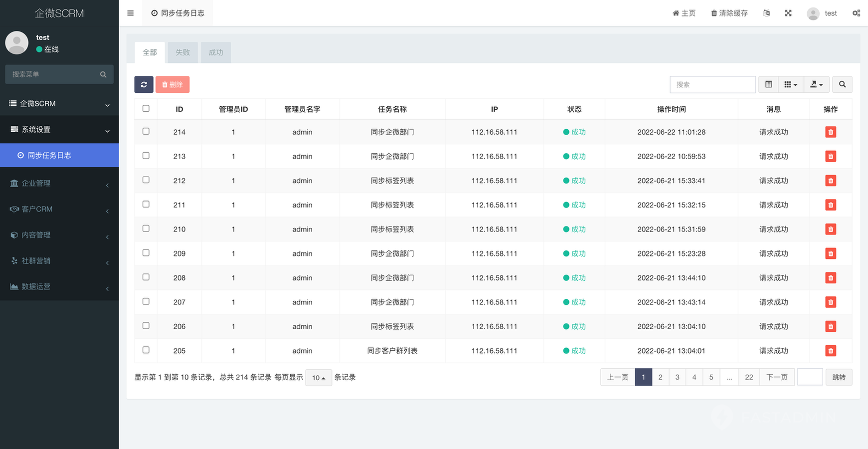Toggle table card view icon

coord(768,84)
